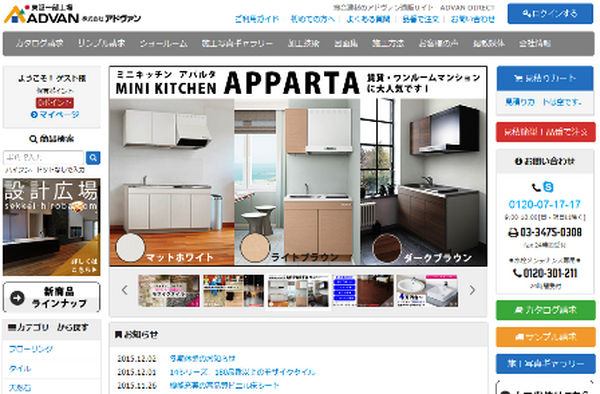Select the mini kitchen carousel thumbnail

[298, 291]
